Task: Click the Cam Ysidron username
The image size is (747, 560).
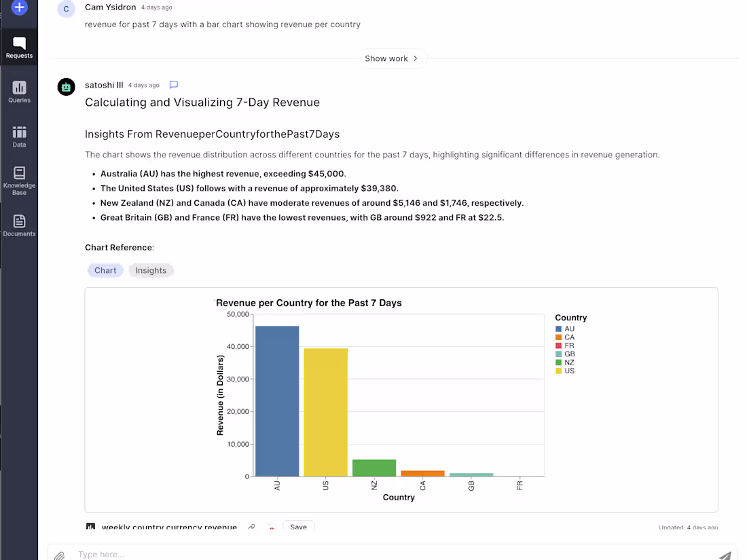Action: (110, 7)
